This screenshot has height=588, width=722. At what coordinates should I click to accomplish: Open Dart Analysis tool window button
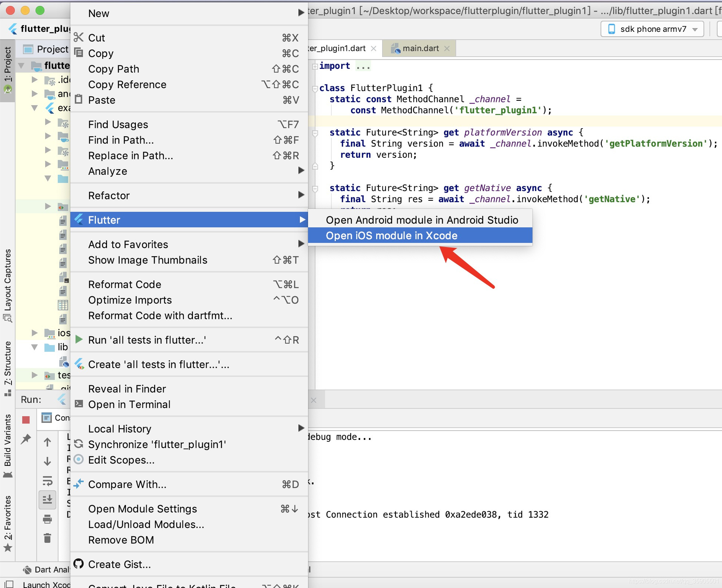(x=46, y=569)
